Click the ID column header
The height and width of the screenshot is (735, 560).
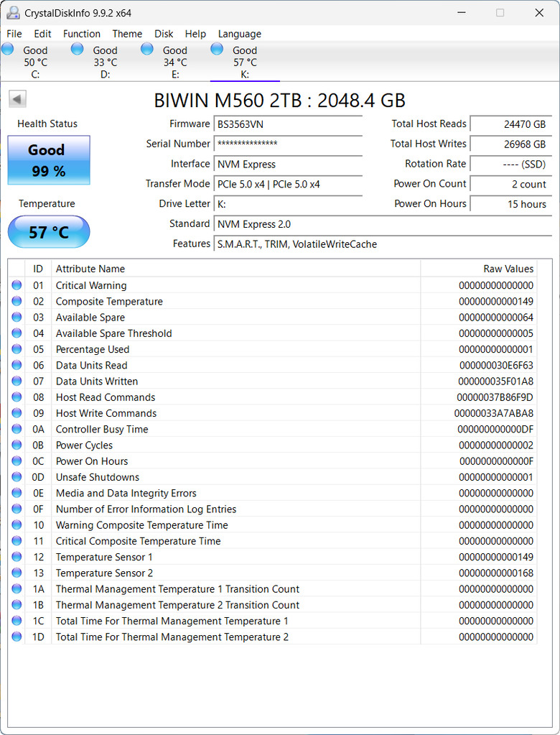38,269
